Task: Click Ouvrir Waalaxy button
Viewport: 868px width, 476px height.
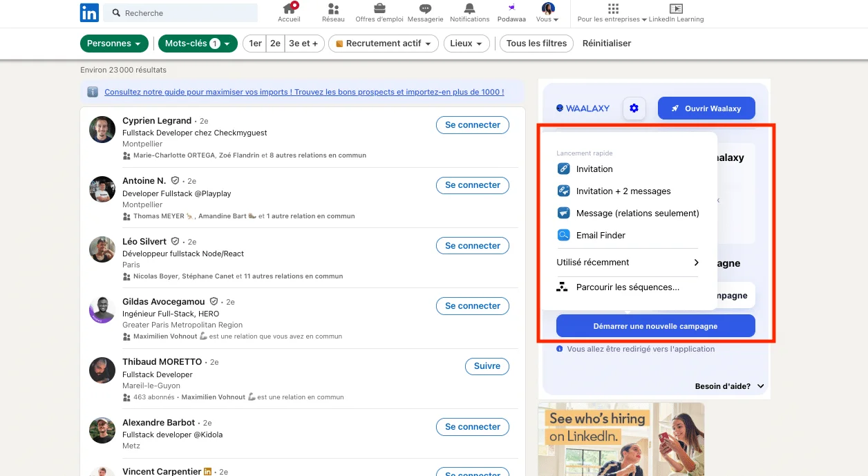Action: pos(706,108)
